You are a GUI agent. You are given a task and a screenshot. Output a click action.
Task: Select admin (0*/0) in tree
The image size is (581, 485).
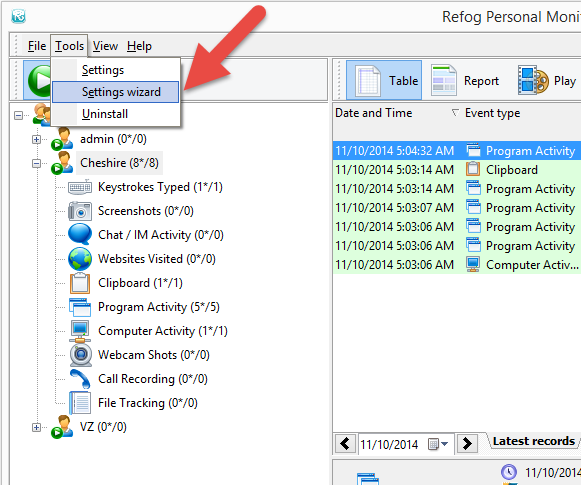113,139
